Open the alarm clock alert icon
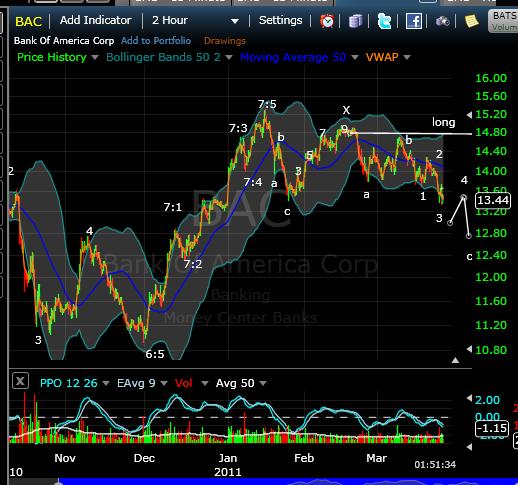518x485 pixels. 327,21
